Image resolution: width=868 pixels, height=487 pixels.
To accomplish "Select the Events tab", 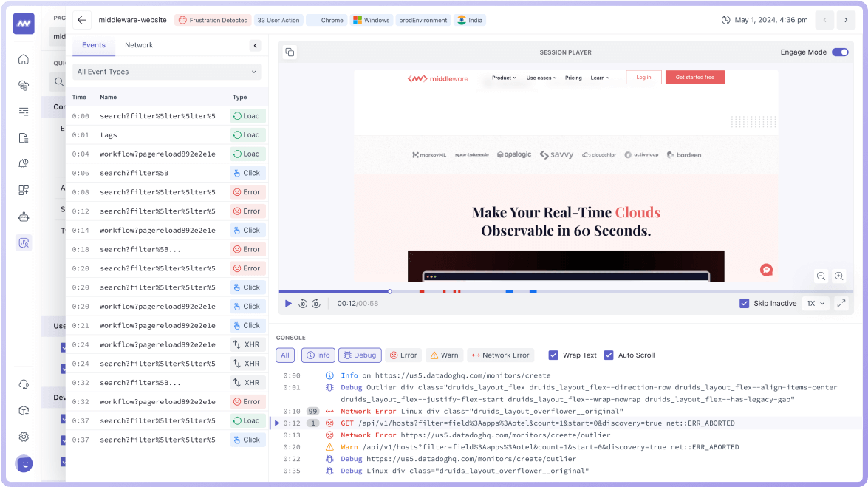I will (x=94, y=45).
